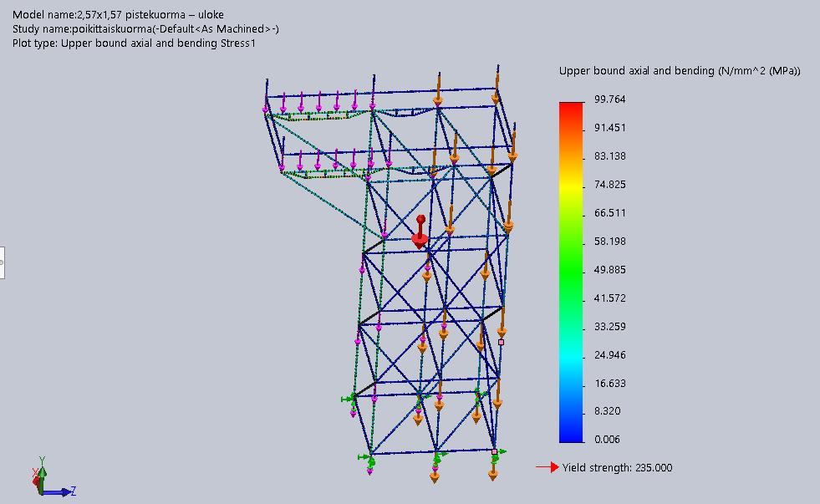Click the Plot type Stress1 text

coord(134,43)
